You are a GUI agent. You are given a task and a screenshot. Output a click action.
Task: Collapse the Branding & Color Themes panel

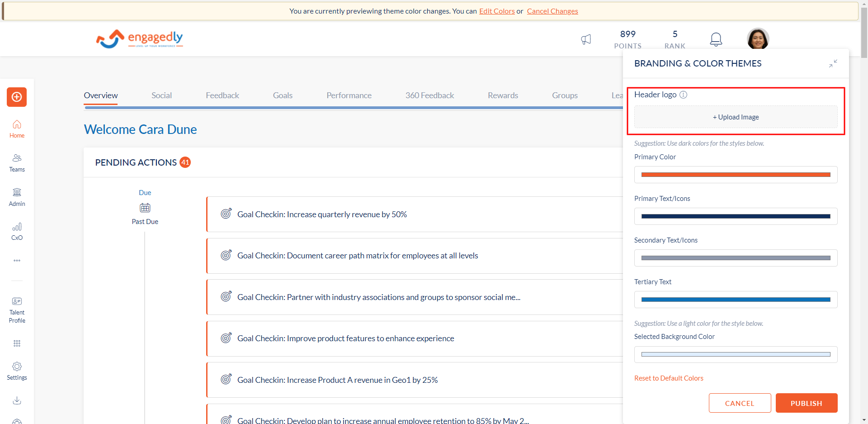point(833,64)
